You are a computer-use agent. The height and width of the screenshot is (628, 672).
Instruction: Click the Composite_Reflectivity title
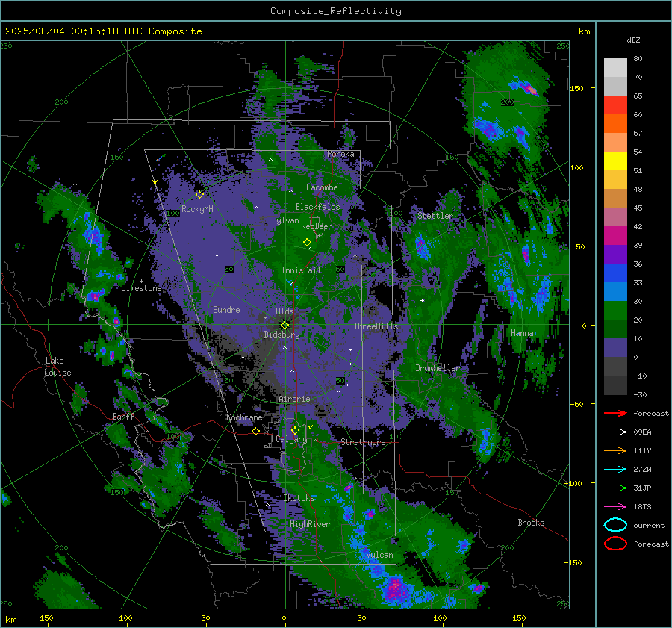pos(336,11)
